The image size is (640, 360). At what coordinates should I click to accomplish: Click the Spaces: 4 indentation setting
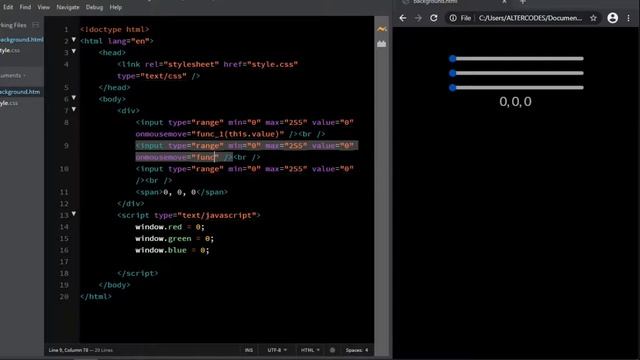(x=357, y=350)
